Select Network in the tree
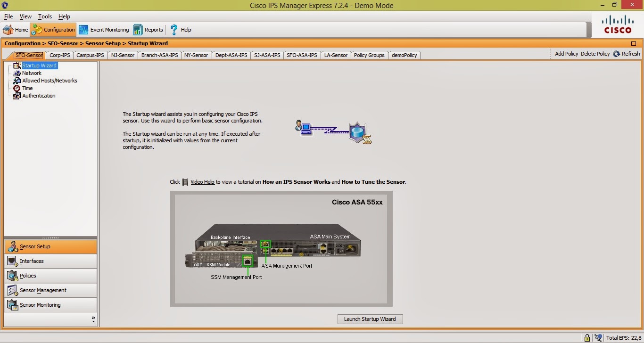 coord(32,73)
